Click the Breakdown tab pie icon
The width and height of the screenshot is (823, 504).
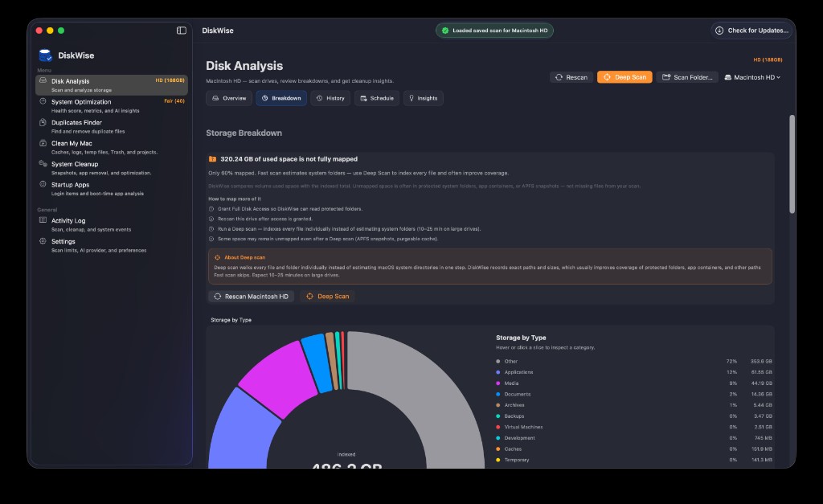click(x=264, y=98)
